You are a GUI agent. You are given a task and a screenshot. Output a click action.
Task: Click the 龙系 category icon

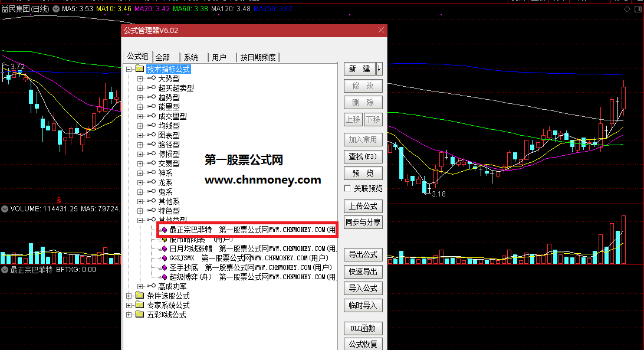151,182
